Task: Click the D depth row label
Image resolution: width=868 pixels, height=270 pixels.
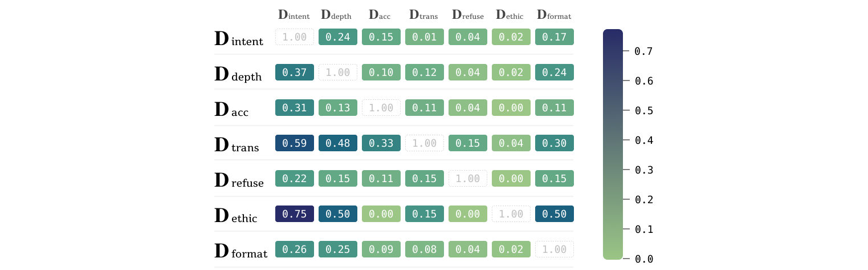Action: pos(238,74)
